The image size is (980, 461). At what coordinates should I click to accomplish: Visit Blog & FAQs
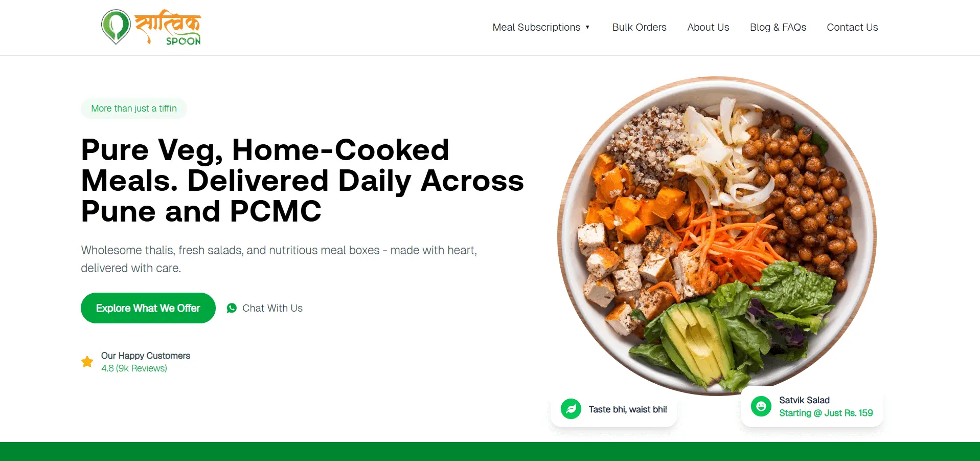[778, 27]
